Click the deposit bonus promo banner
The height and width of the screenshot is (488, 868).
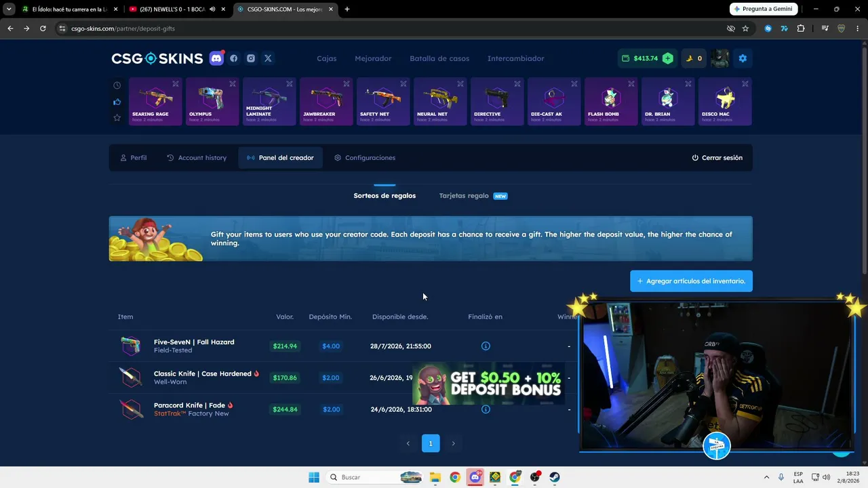[488, 384]
